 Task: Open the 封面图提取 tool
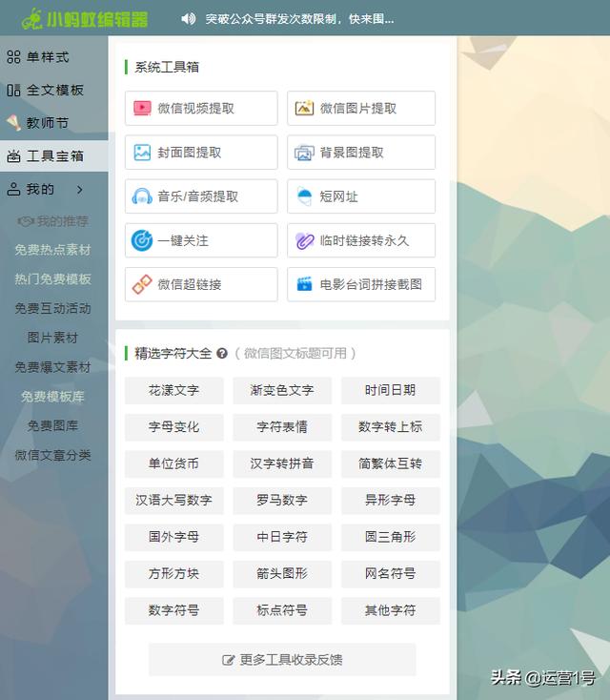[201, 153]
